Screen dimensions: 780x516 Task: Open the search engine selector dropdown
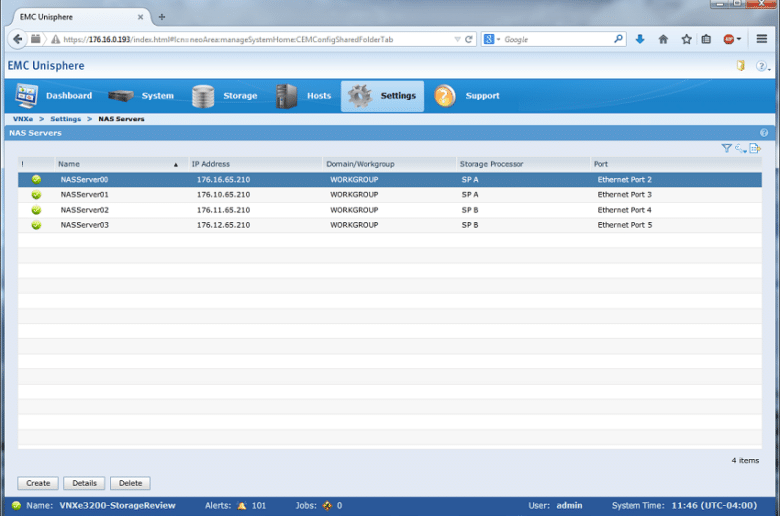[x=491, y=39]
